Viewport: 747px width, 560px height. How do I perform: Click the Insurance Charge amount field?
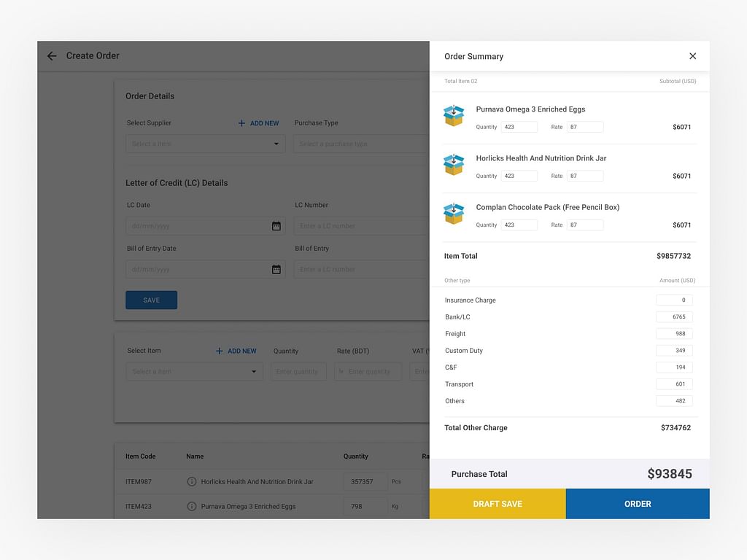click(x=674, y=300)
